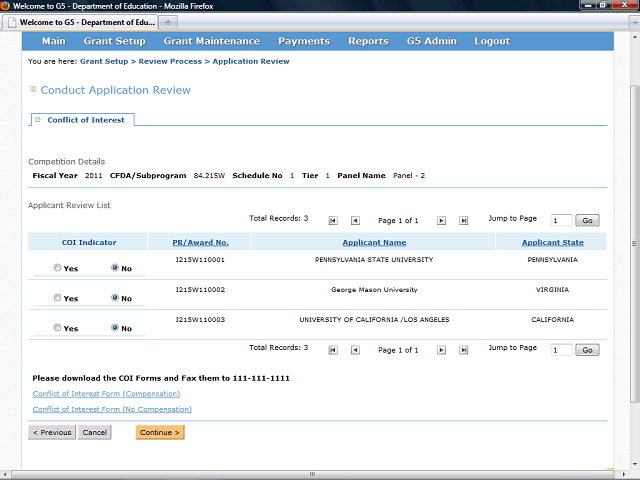Image resolution: width=640 pixels, height=480 pixels.
Task: Click top previous page arrow icon
Action: pyautogui.click(x=354, y=220)
